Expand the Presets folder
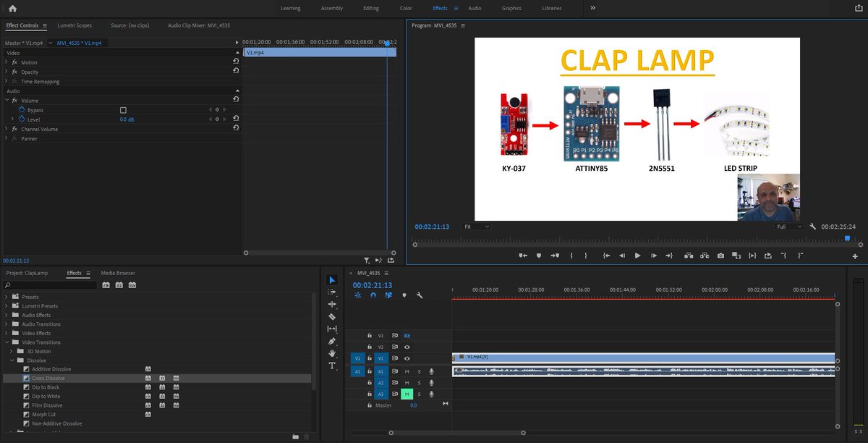Screen dimensions: 868x443 click(7, 297)
